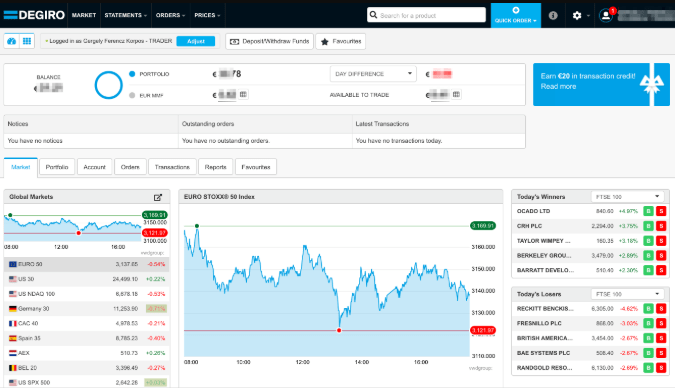
Task: Open the Orders dropdown in top navigation
Action: coord(170,15)
